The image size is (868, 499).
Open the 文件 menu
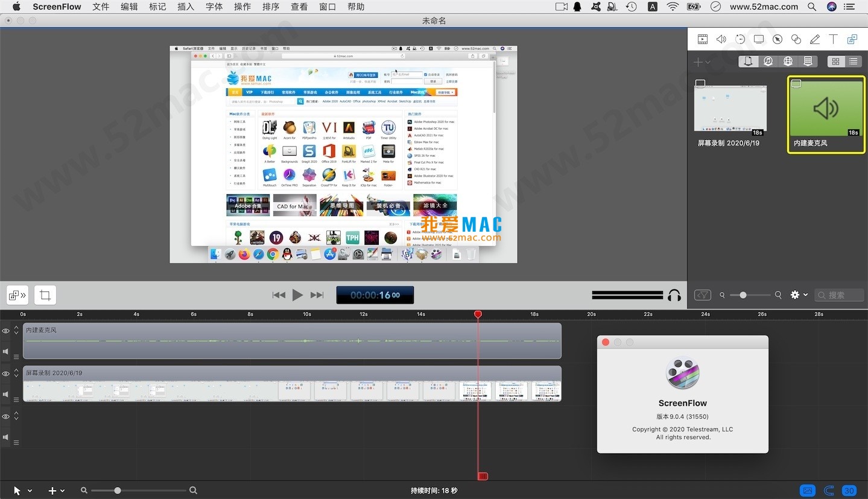point(101,7)
